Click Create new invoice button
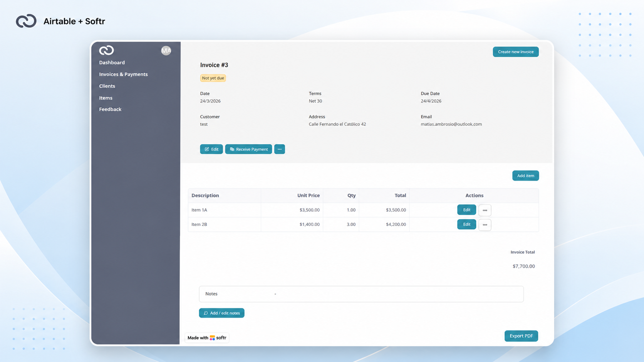 [x=516, y=52]
